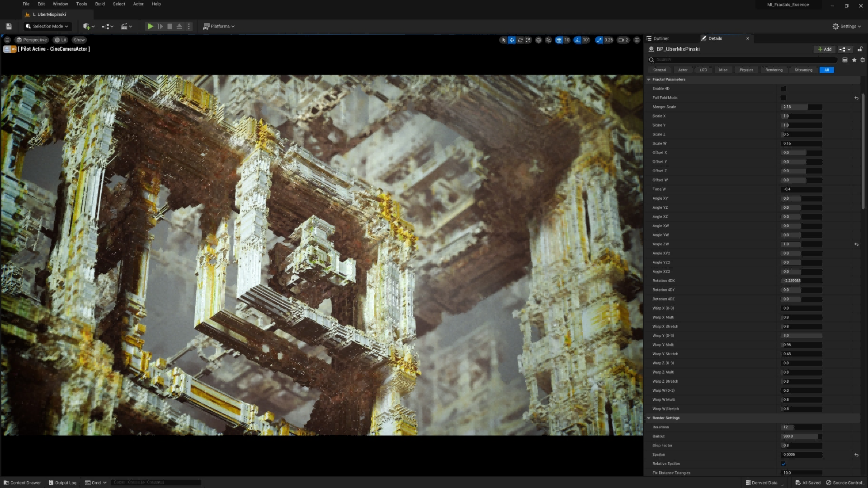This screenshot has width=868, height=488.
Task: Select the Selection Mode dropdown
Action: point(47,26)
